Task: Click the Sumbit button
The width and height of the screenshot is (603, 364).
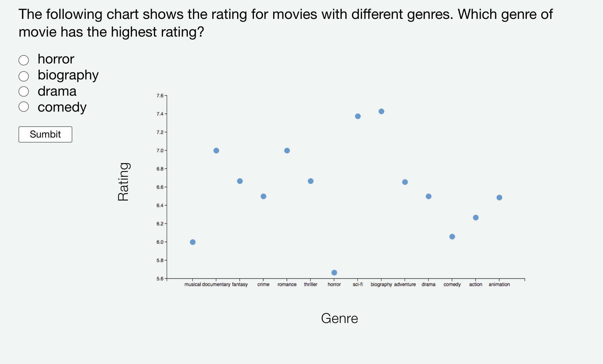Action: pyautogui.click(x=45, y=134)
